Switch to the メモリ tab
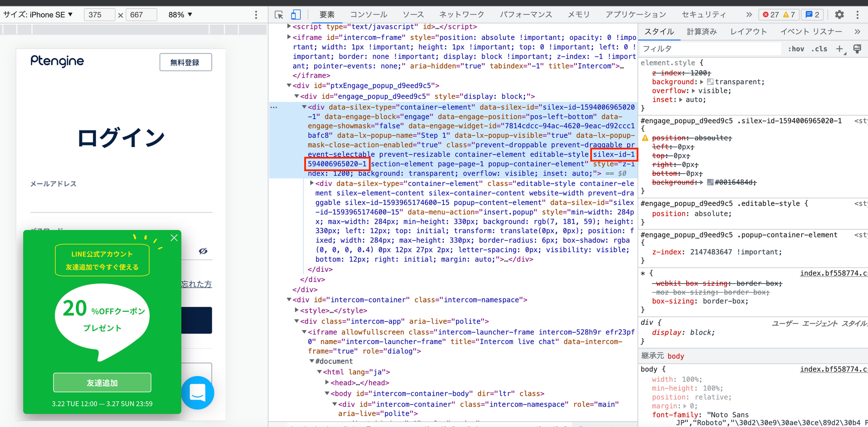 pos(579,15)
